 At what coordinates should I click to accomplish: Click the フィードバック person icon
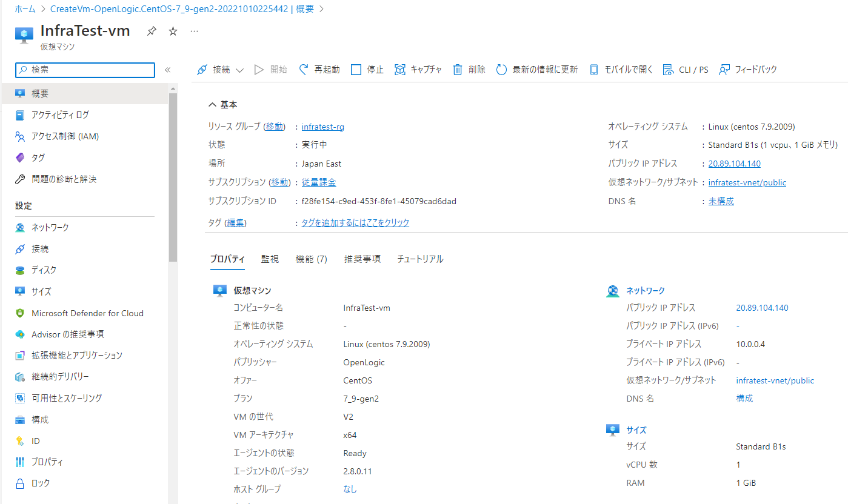pos(724,70)
